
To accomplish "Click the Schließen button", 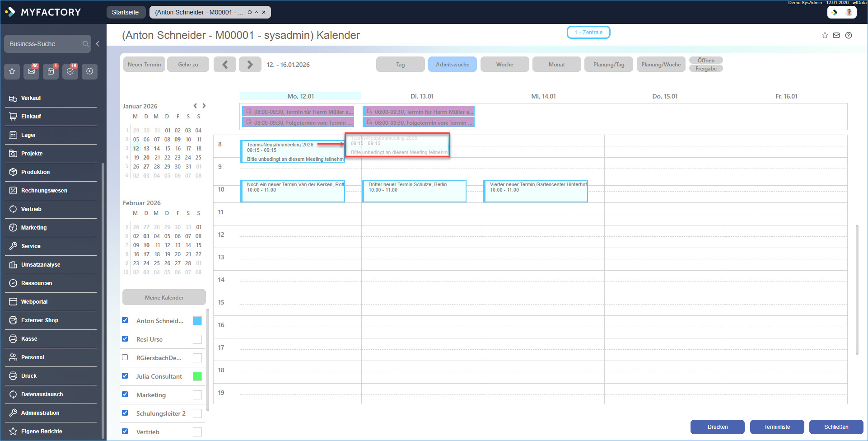I will point(836,427).
